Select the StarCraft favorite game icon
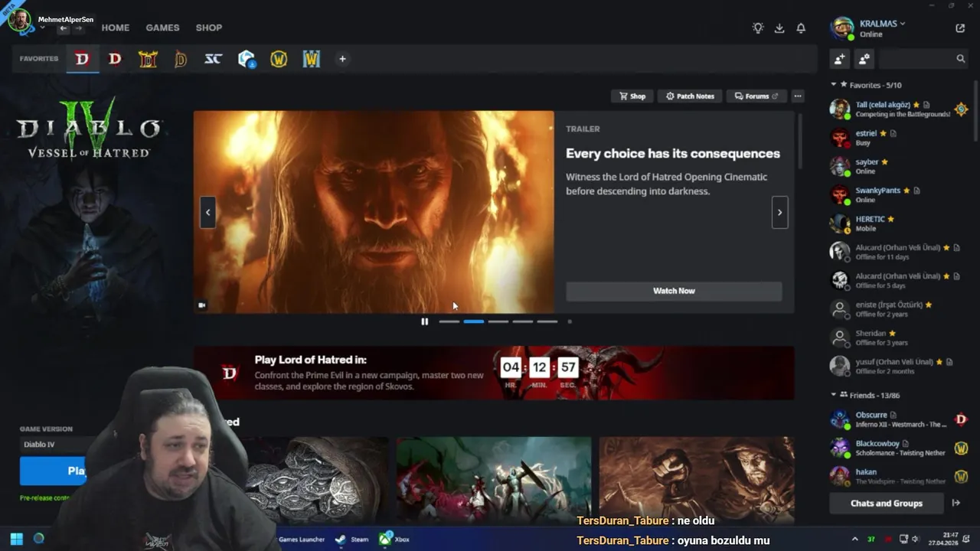 click(213, 59)
